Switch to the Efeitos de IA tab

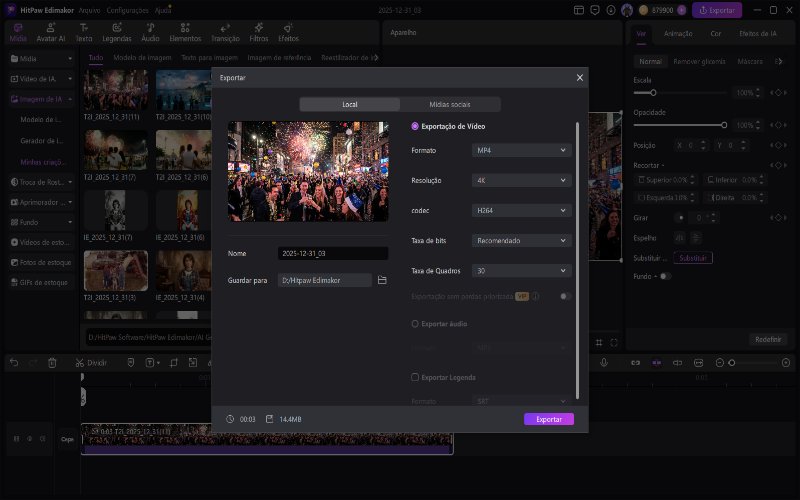[758, 34]
